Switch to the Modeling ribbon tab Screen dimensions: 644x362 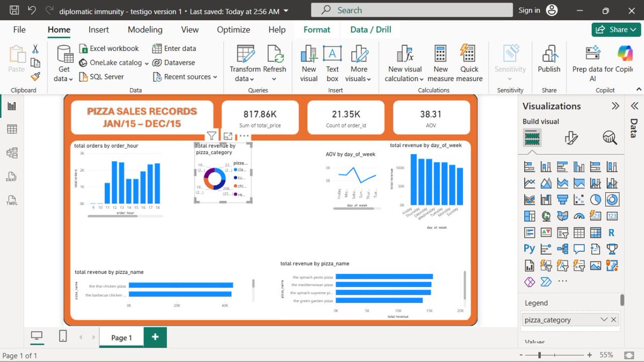click(x=144, y=30)
